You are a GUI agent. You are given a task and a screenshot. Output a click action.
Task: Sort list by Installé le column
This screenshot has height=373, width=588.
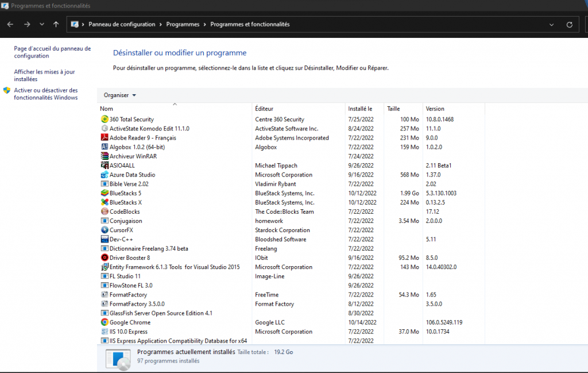[365, 109]
